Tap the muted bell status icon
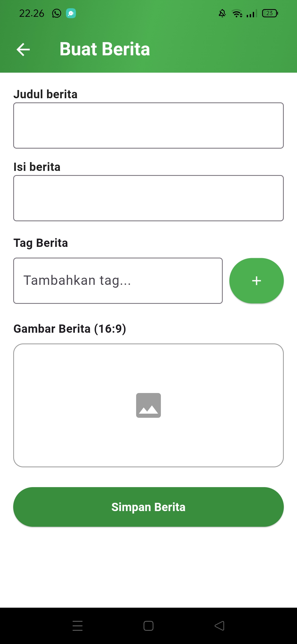This screenshot has height=644, width=297. (x=222, y=13)
